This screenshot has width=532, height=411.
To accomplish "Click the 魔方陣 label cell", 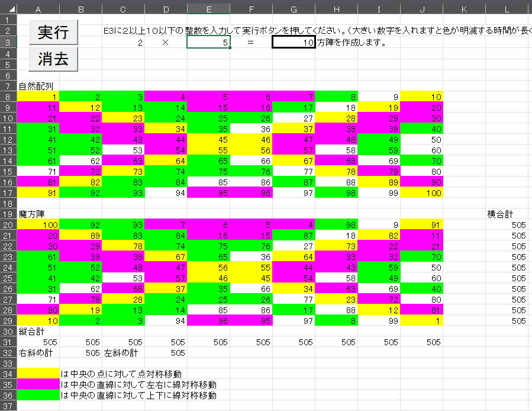I will click(x=38, y=213).
